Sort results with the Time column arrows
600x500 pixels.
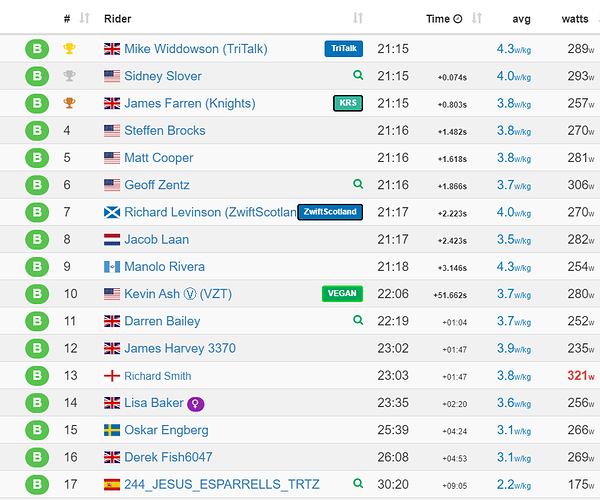point(477,18)
